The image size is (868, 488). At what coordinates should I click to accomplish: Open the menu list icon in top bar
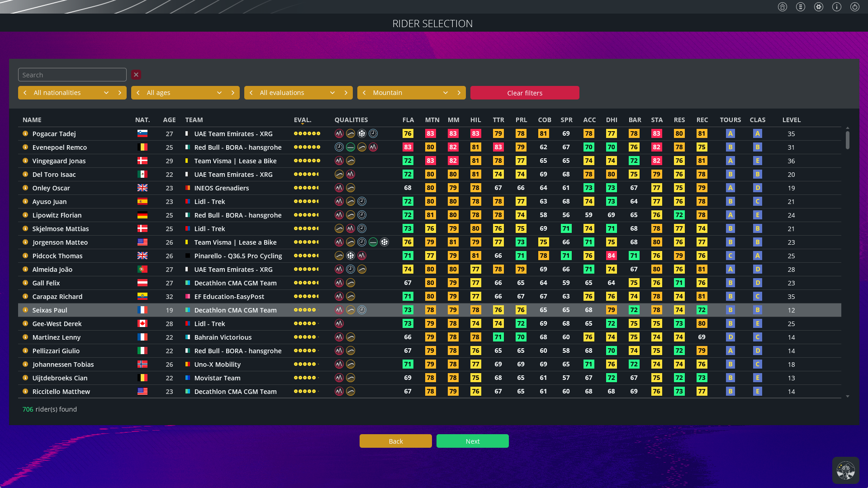(801, 7)
